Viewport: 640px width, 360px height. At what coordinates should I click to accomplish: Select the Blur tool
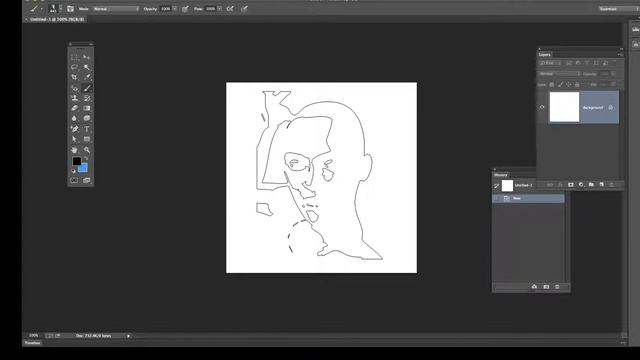point(74,118)
